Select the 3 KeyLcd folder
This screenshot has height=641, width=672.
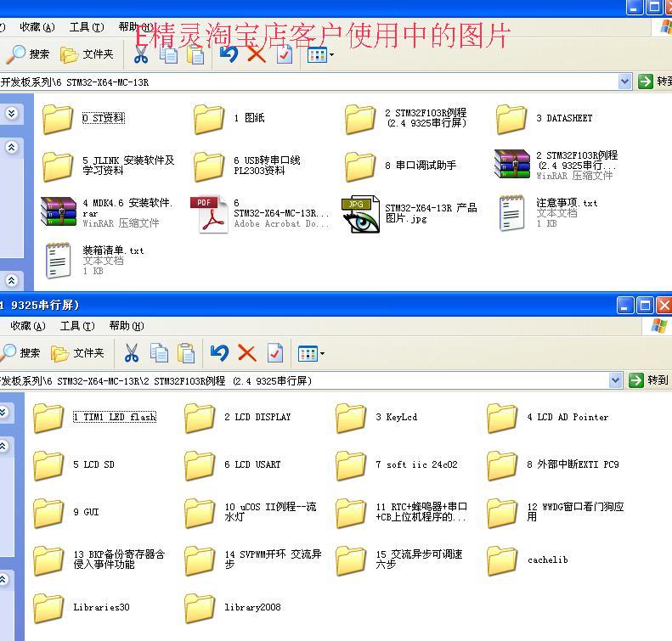pos(376,418)
